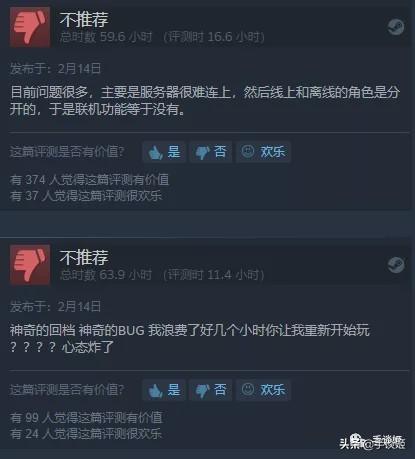Click first review's 总时数 59.6 小时 text
Screen dimensions: 415x459
click(x=106, y=37)
